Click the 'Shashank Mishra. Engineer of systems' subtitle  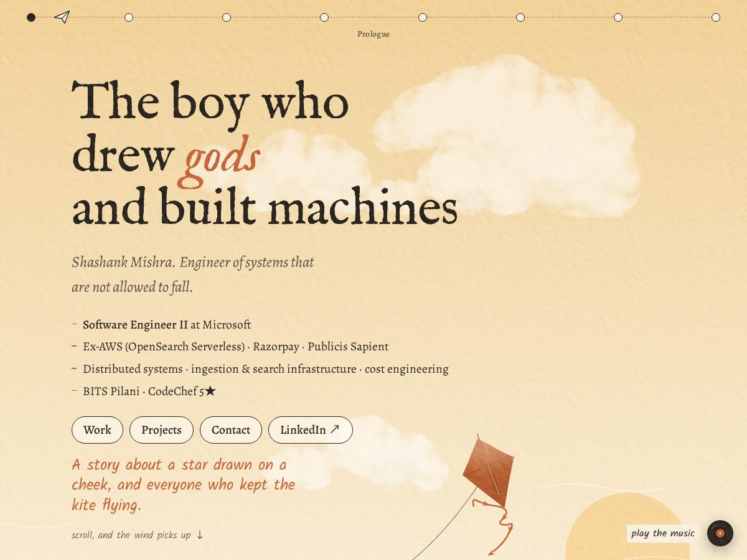coord(193,274)
